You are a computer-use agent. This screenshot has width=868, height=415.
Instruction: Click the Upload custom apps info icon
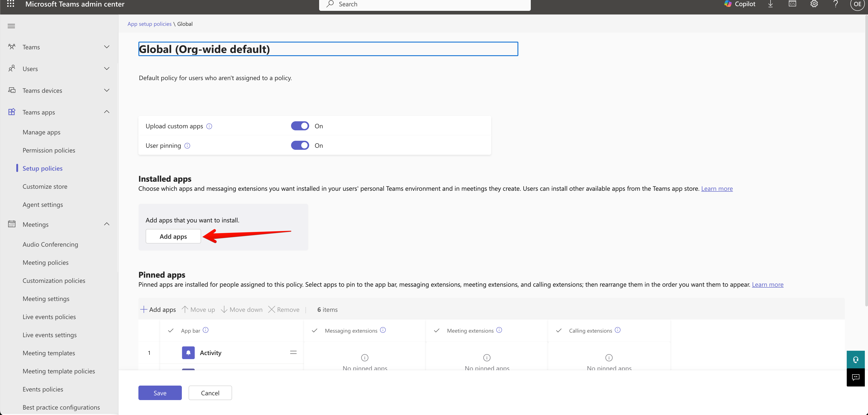[209, 126]
